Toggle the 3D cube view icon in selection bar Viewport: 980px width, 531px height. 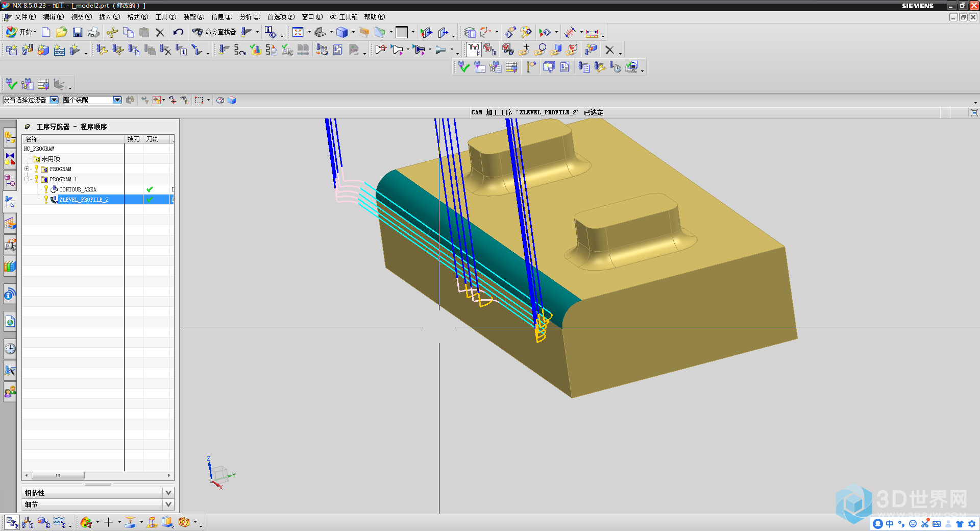click(x=232, y=100)
